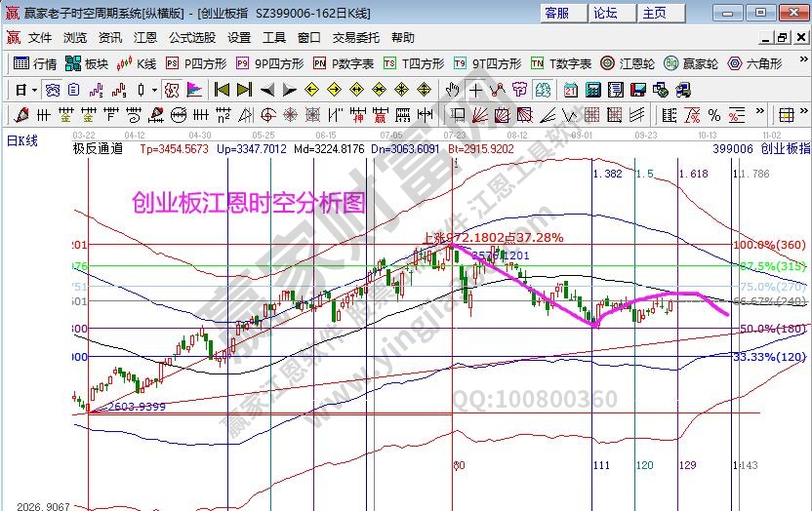The width and height of the screenshot is (812, 511).
Task: Open the calculator icon in toolbar
Action: (x=592, y=90)
